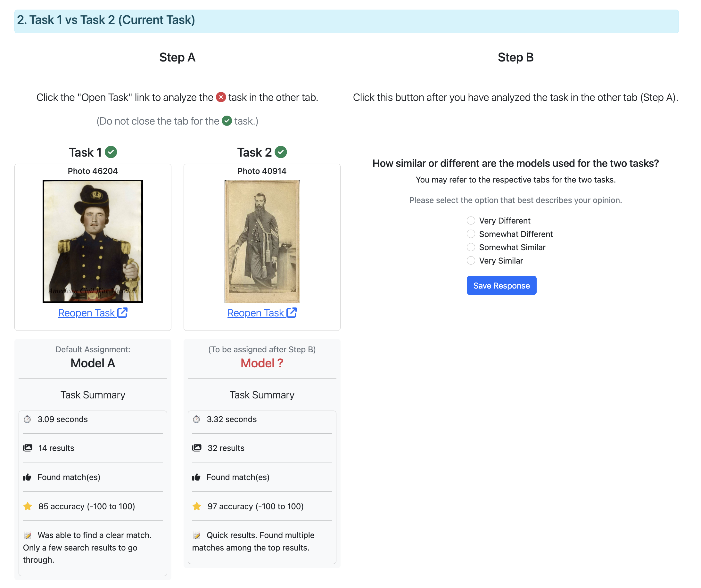Click external-link icon under Photo 40914
The width and height of the screenshot is (701, 588).
(292, 313)
